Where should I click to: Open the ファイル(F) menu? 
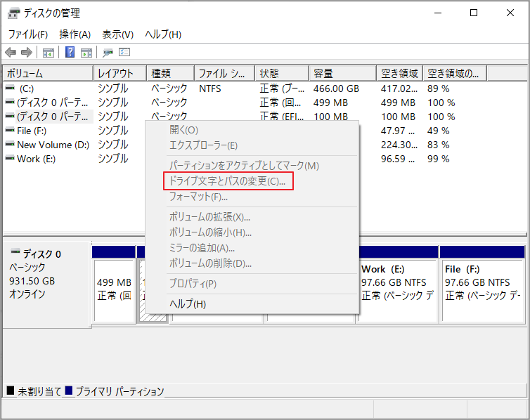(x=27, y=34)
